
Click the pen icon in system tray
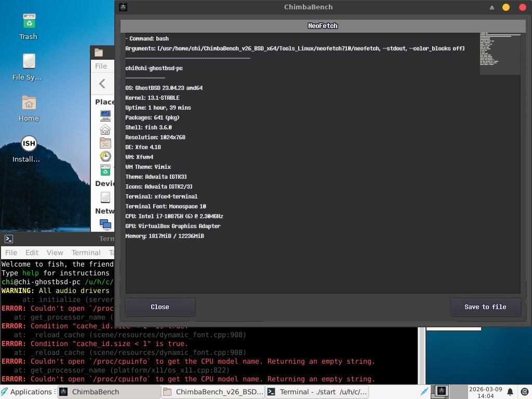(424, 392)
